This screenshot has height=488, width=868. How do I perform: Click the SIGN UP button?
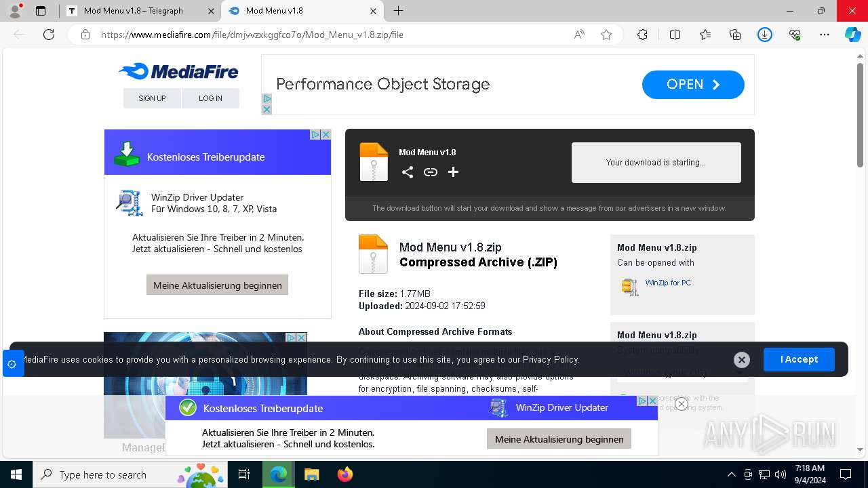tap(152, 98)
